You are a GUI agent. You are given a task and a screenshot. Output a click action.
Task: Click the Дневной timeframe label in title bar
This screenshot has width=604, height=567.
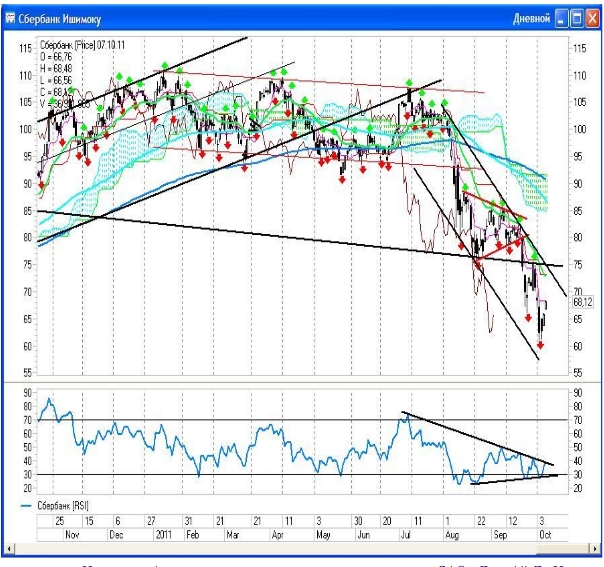[531, 18]
